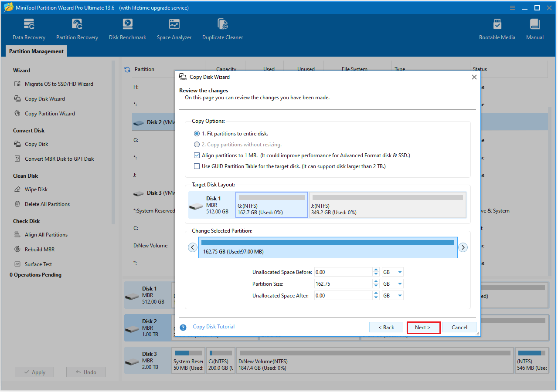Switch to Partition Management tab
Screen dimensions: 558x392
pos(36,51)
